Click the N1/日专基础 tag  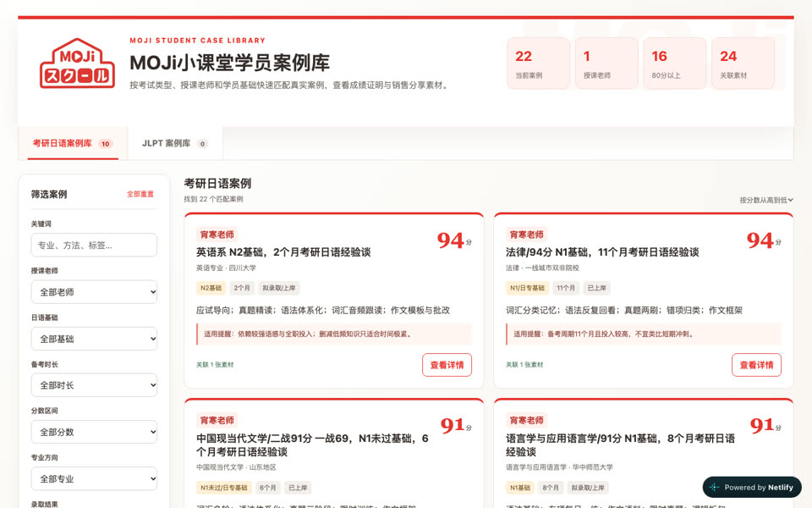(x=527, y=288)
